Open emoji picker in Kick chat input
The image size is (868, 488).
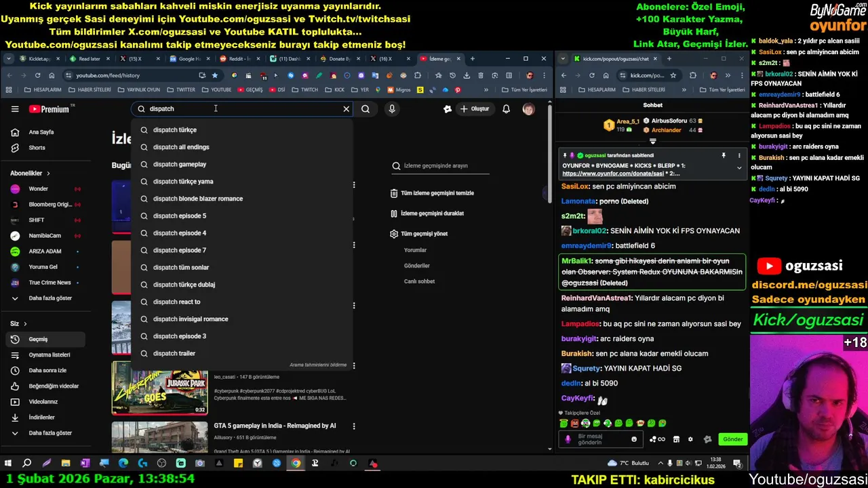pyautogui.click(x=634, y=439)
